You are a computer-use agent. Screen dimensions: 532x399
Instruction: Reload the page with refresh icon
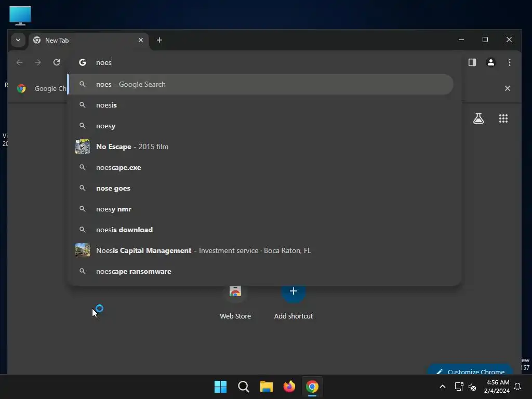57,62
